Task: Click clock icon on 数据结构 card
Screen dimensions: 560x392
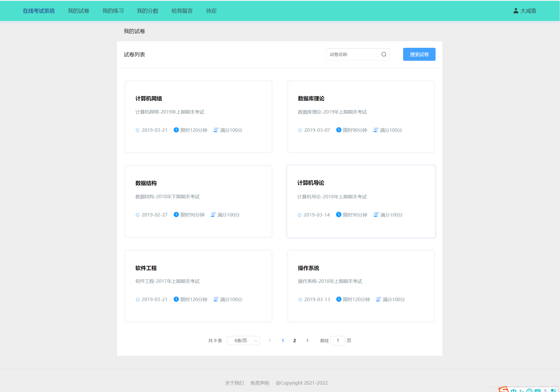Action: pyautogui.click(x=176, y=214)
